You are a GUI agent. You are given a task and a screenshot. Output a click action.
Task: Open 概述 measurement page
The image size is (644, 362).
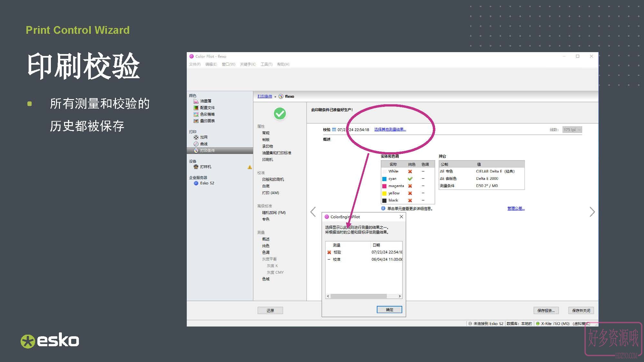click(266, 239)
